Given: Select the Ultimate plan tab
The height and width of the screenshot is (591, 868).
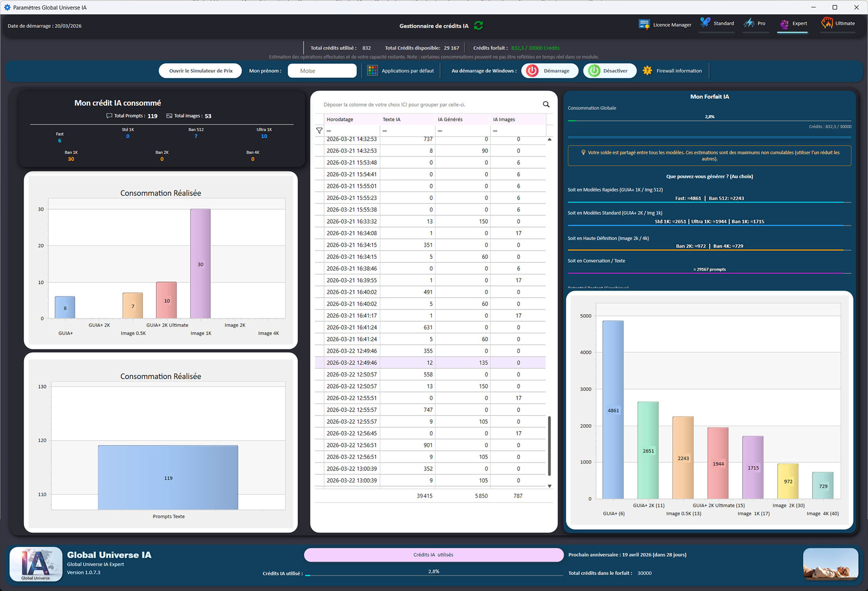Looking at the screenshot, I should pos(838,24).
